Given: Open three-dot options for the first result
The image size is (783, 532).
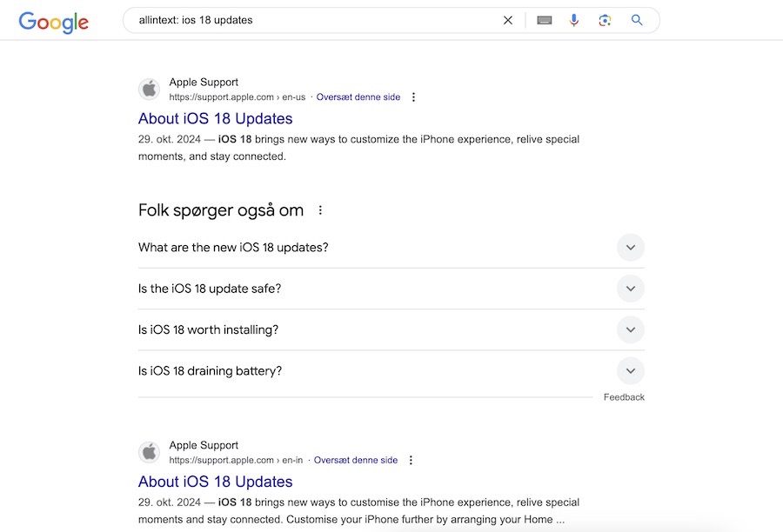Looking at the screenshot, I should [413, 96].
